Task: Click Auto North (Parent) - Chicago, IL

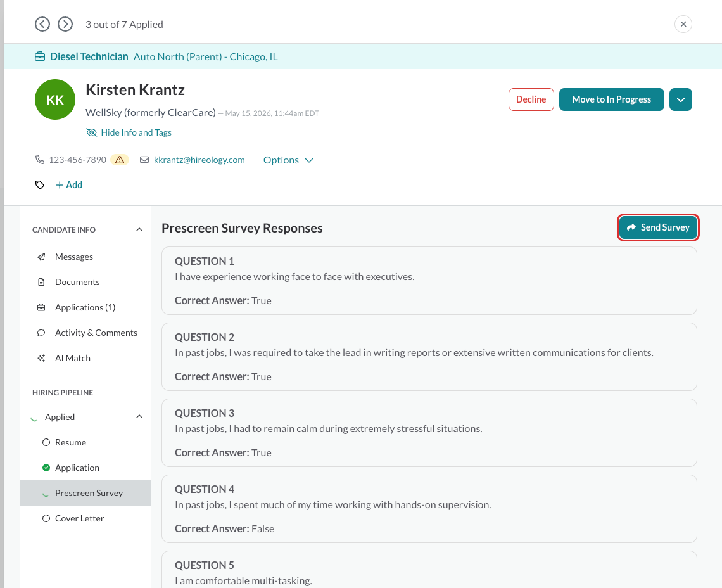Action: pos(205,56)
